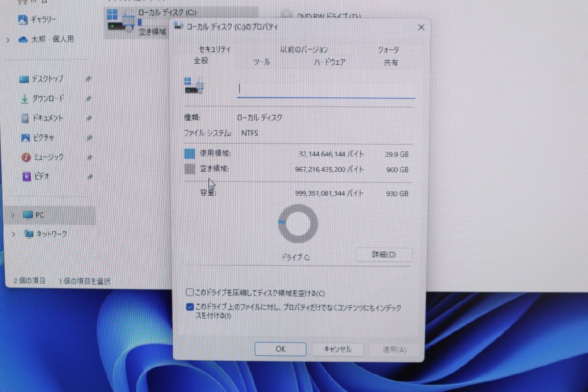Click the 詳細(D) button
The height and width of the screenshot is (392, 588).
384,255
